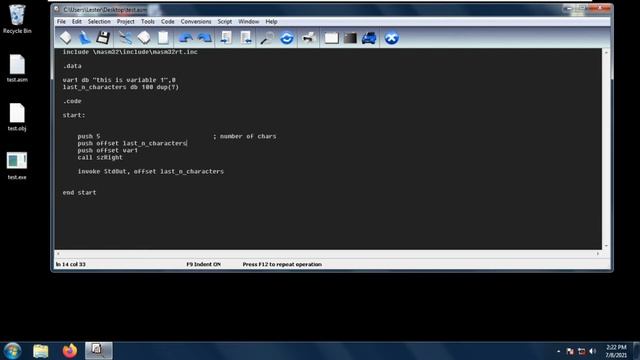Open the Script menu

tap(224, 22)
